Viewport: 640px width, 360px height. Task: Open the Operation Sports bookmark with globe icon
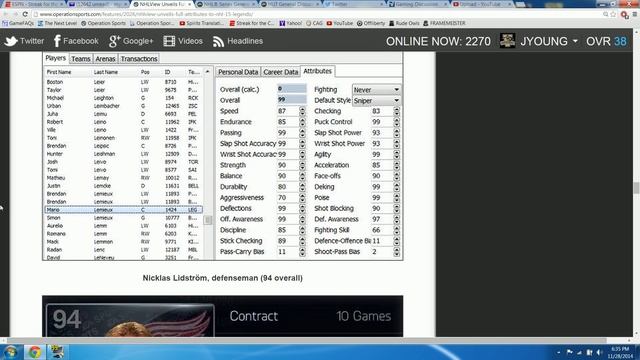(103, 23)
